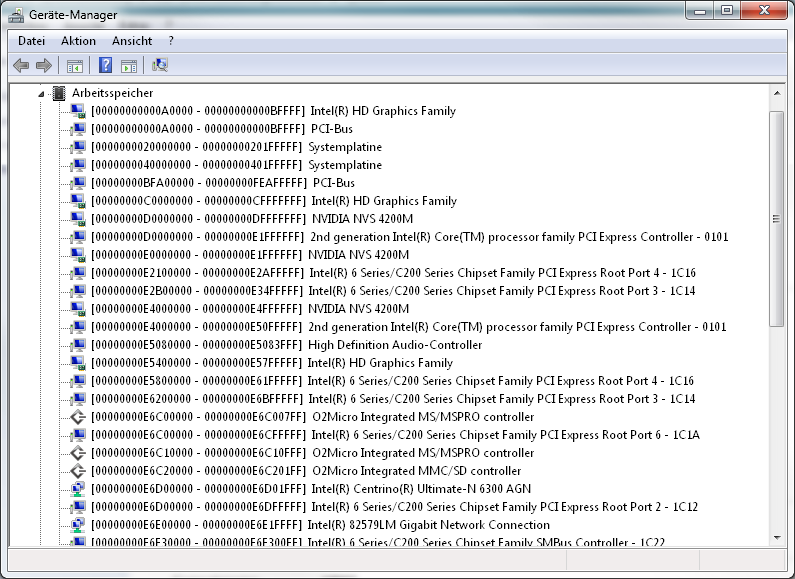Maximize the Geräte-Manager window
The width and height of the screenshot is (795, 579).
click(x=727, y=11)
